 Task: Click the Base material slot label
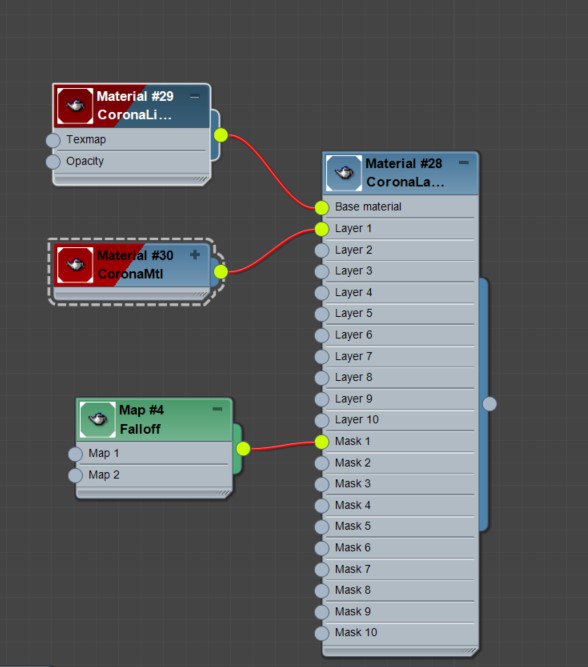pos(368,207)
